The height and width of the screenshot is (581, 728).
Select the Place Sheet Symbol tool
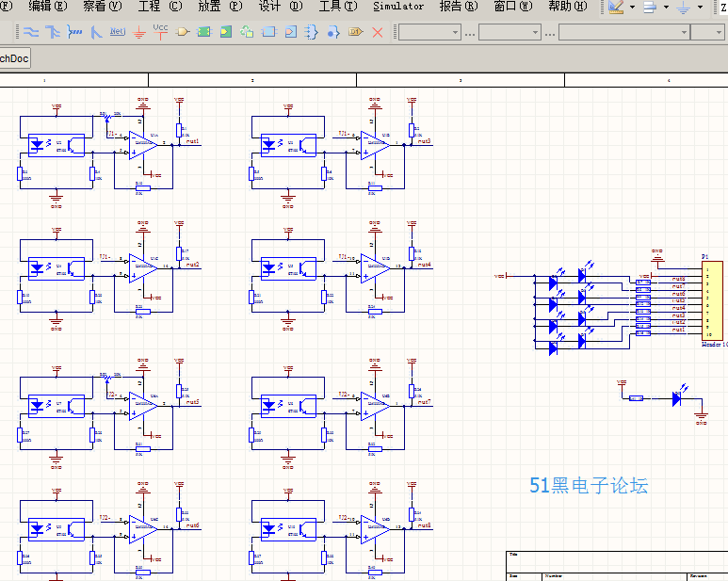click(x=203, y=32)
